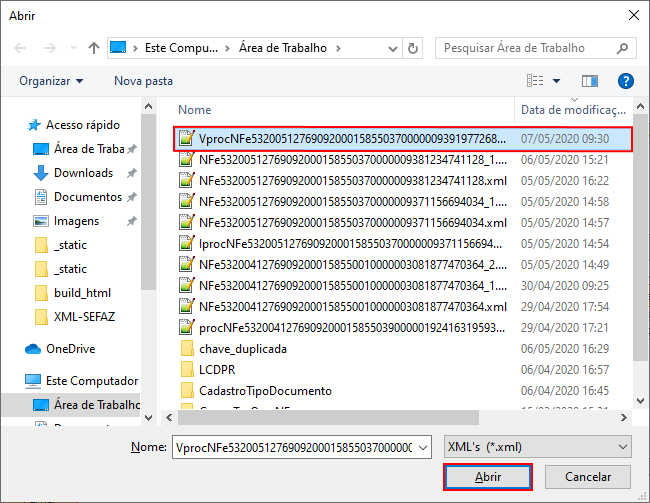This screenshot has width=650, height=503.
Task: Expand address bar history dropdown
Action: [392, 49]
